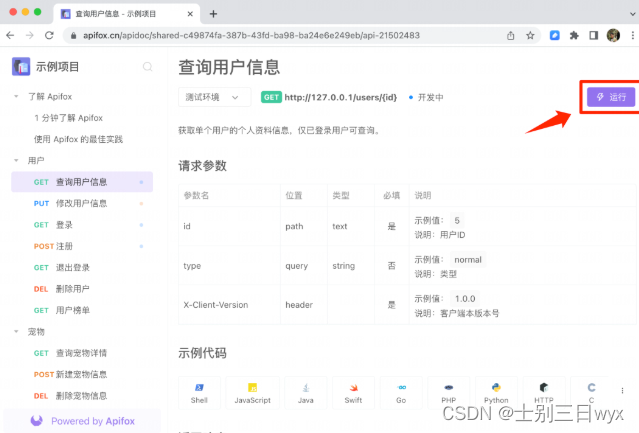Screen dimensions: 639x433
Task: Open a new tab with plus button
Action: [x=213, y=14]
